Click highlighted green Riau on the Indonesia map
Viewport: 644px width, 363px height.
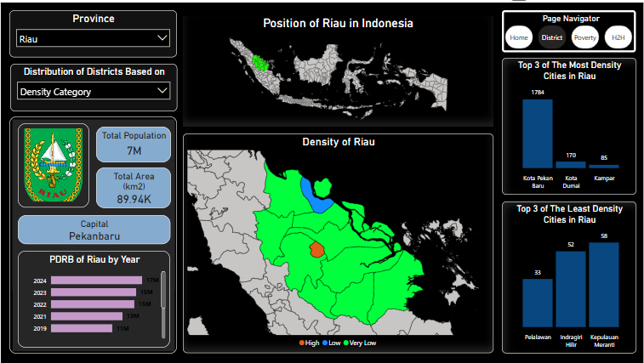(x=259, y=62)
